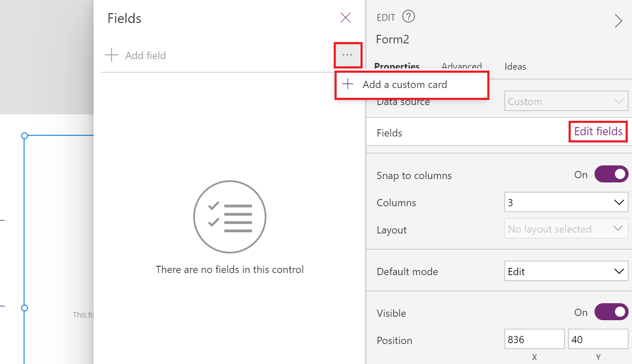Close the Fields panel with the X icon
The image size is (632, 364).
346,17
